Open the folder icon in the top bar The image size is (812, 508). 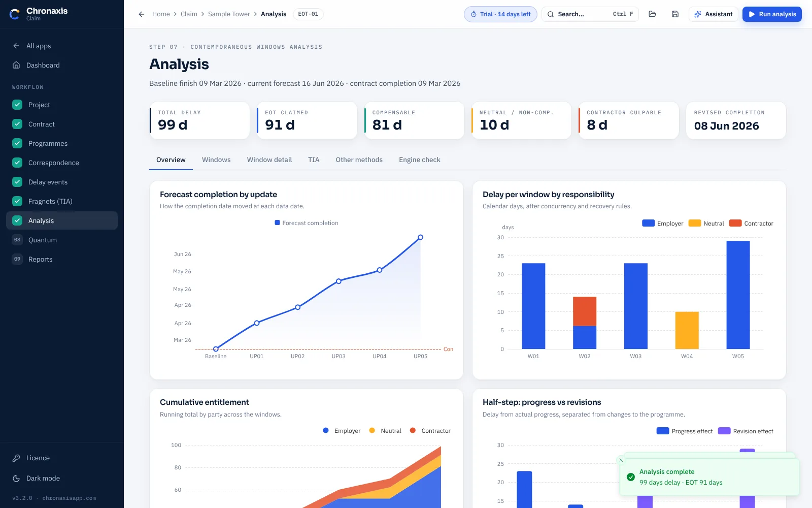coord(652,14)
